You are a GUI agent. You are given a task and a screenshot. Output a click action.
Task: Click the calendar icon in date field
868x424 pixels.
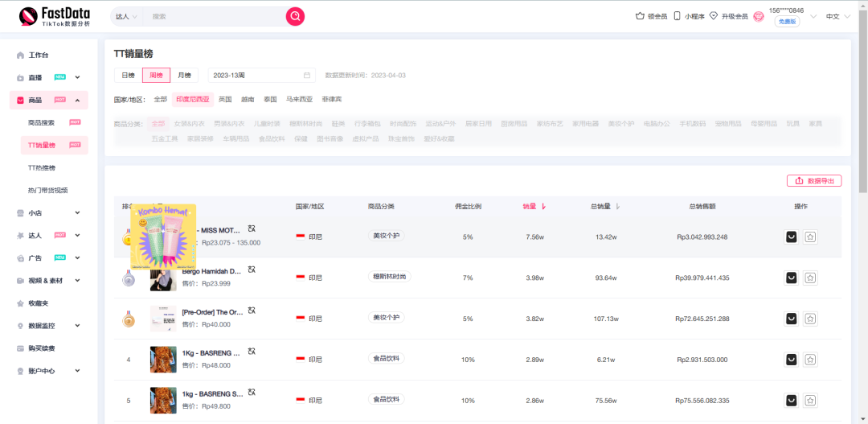[x=306, y=76]
